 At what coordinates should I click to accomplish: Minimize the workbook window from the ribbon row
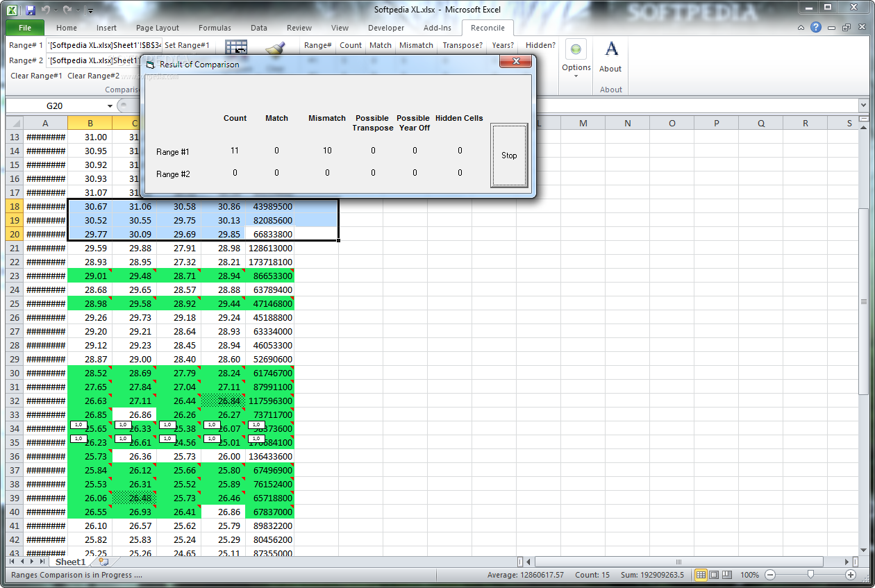tap(832, 28)
